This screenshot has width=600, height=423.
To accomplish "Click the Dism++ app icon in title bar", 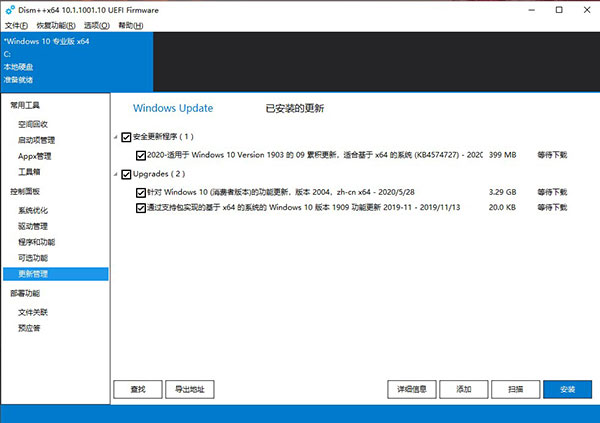I will coord(10,8).
